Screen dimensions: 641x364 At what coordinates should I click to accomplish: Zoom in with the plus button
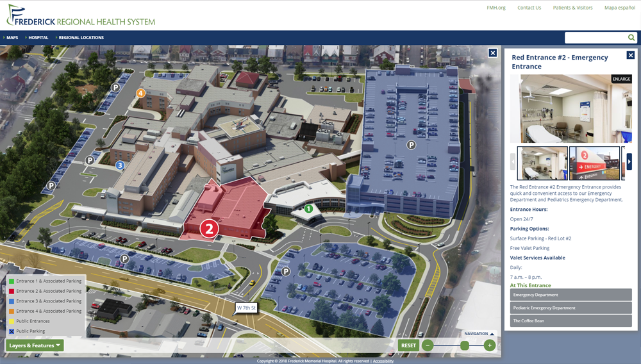(x=489, y=345)
